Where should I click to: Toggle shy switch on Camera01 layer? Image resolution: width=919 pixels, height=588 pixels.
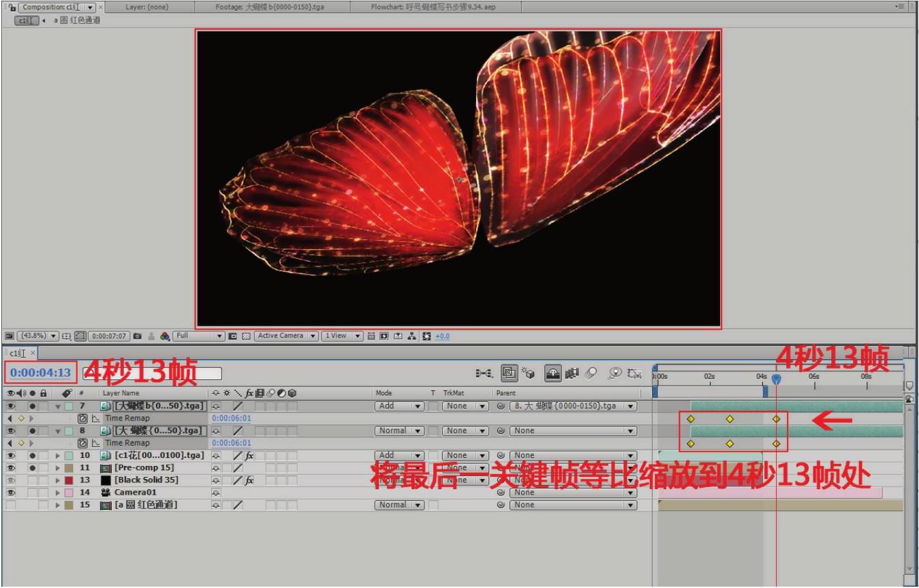(x=215, y=493)
